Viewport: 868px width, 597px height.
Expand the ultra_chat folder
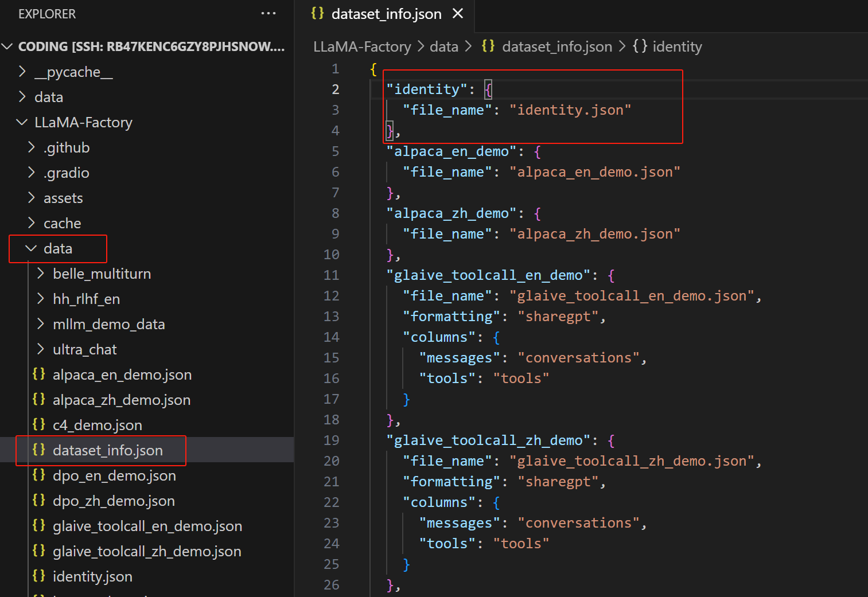click(41, 349)
